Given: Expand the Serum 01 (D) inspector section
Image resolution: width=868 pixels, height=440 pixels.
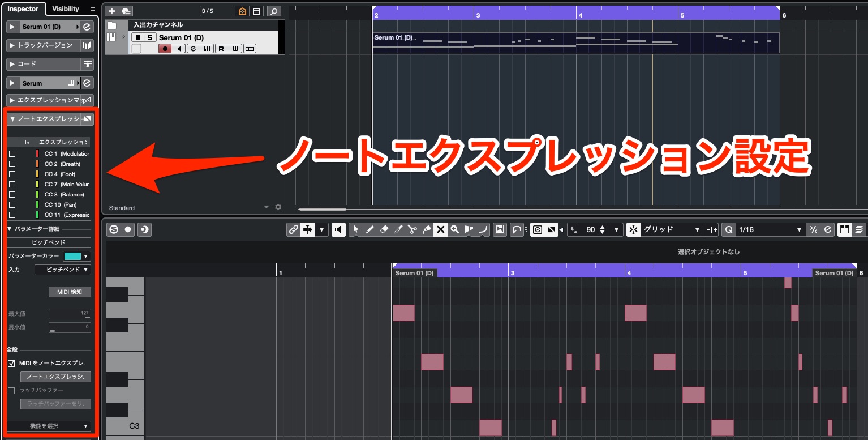Looking at the screenshot, I should tap(12, 27).
